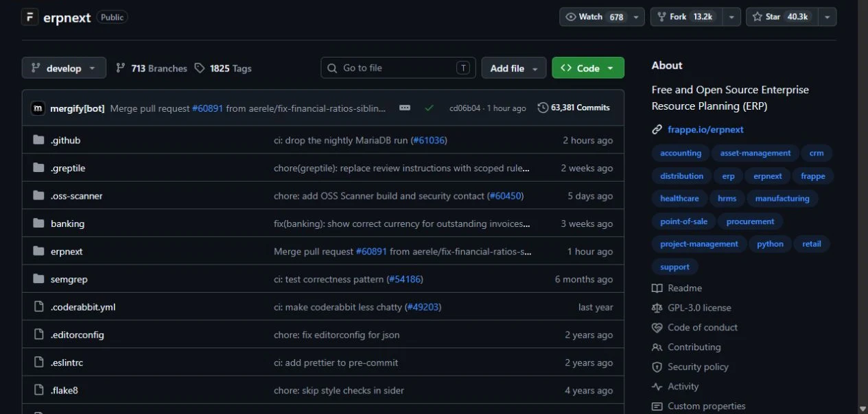Select the python topic tag
This screenshot has width=868, height=414.
[x=770, y=244]
